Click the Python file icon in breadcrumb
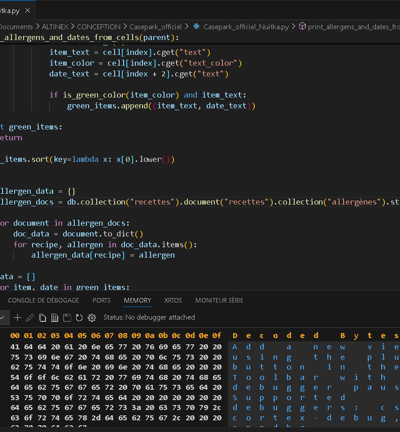 tap(196, 26)
